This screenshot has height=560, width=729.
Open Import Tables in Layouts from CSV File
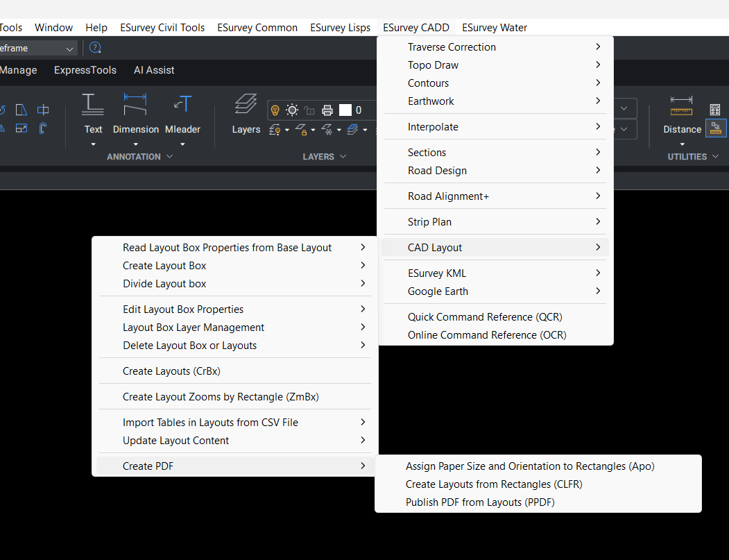click(234, 423)
